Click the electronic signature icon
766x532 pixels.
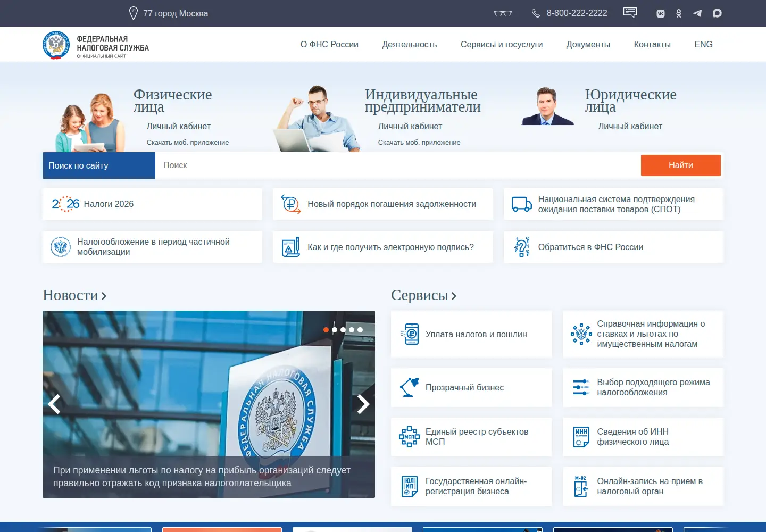(291, 247)
